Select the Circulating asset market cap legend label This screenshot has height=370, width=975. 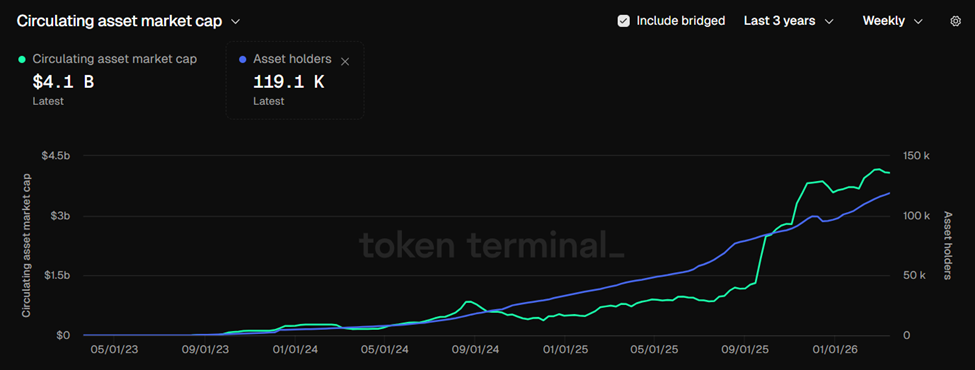coord(114,59)
